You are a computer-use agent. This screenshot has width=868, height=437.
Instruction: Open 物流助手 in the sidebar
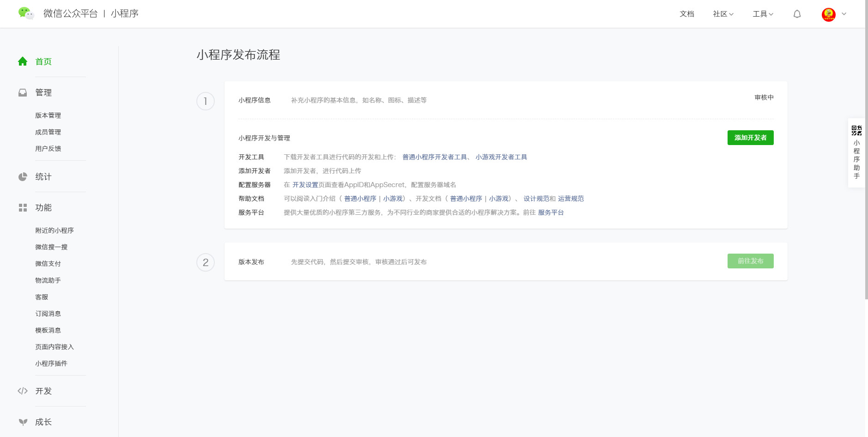tap(48, 280)
